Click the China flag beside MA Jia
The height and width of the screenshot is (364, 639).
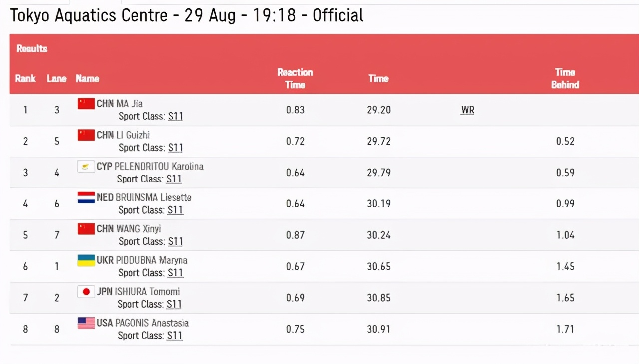(86, 103)
